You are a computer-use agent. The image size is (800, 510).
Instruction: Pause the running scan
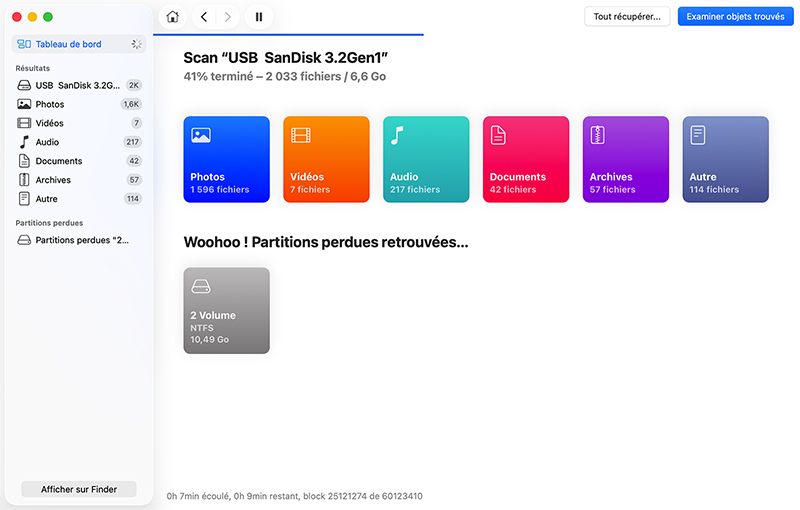(x=259, y=17)
